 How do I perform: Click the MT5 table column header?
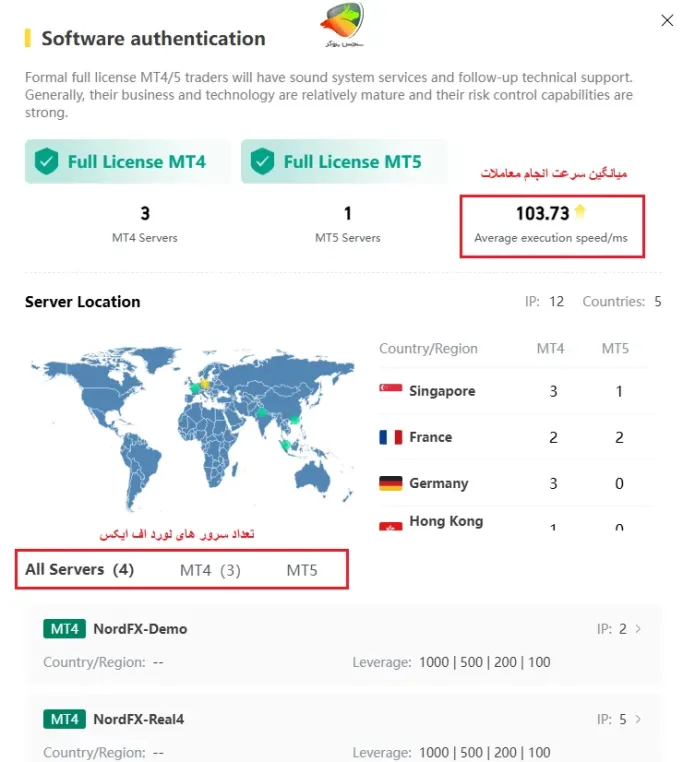coord(615,348)
